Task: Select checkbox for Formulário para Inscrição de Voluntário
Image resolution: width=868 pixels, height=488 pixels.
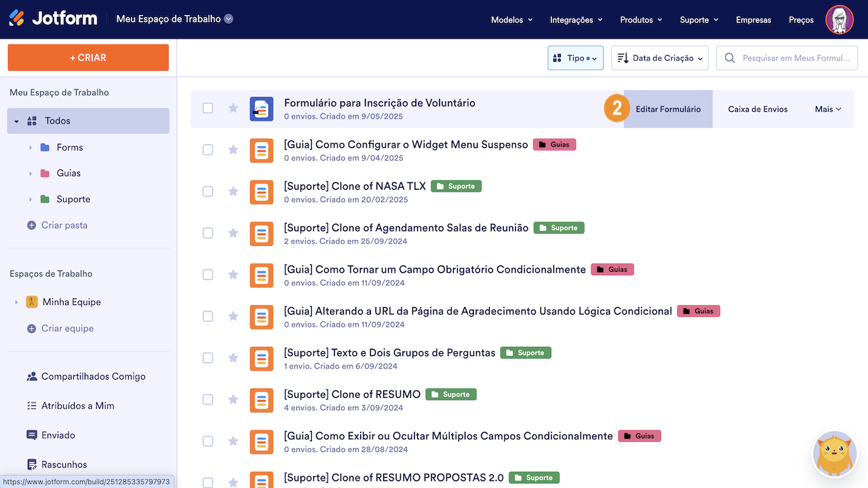Action: (208, 108)
